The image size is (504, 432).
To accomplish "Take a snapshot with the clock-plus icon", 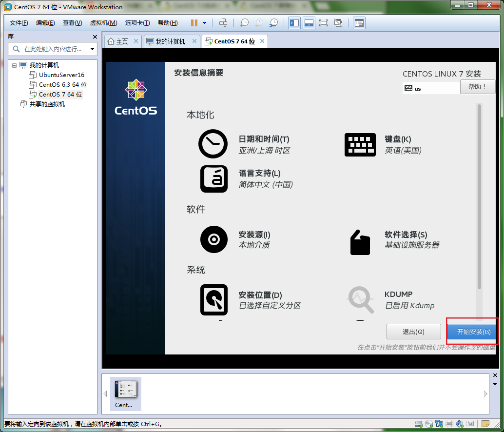I will pos(244,23).
